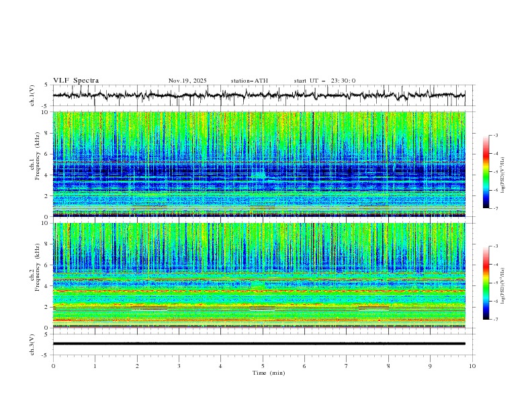Viewport: 532px width, 411px height.
Task: Click the "2" kHz tick on ch.1 frequency axis
Action: coord(46,195)
